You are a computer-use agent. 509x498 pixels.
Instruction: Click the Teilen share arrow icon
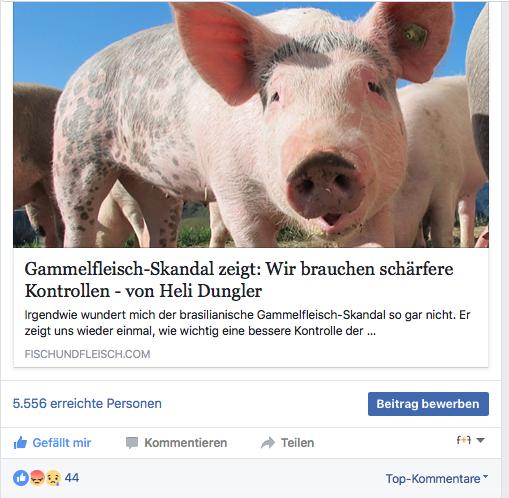point(268,443)
